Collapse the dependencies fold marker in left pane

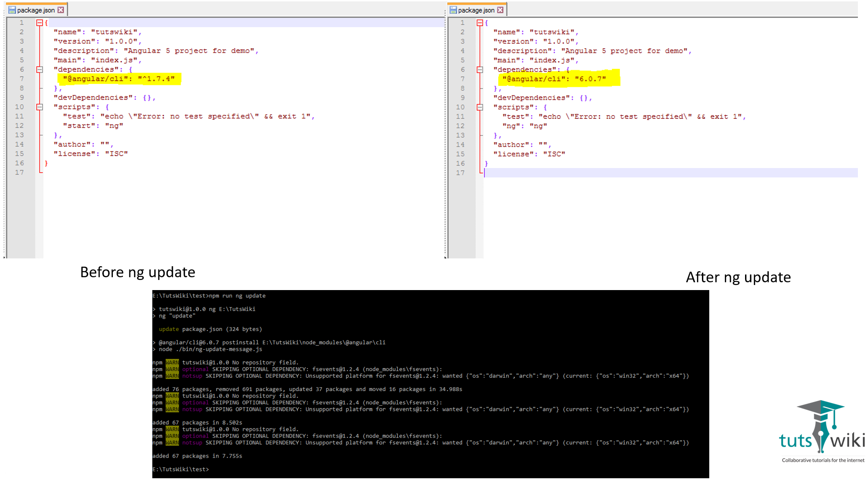tap(39, 69)
